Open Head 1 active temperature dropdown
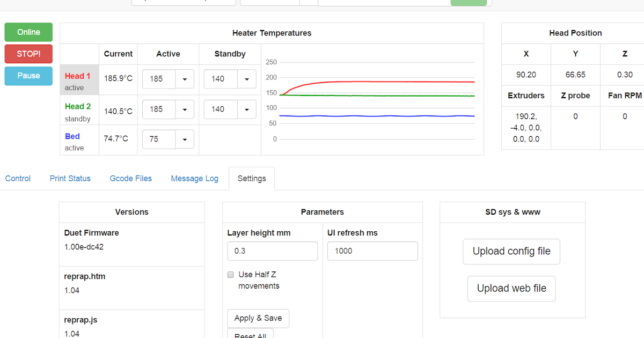The image size is (644, 338). (x=185, y=79)
